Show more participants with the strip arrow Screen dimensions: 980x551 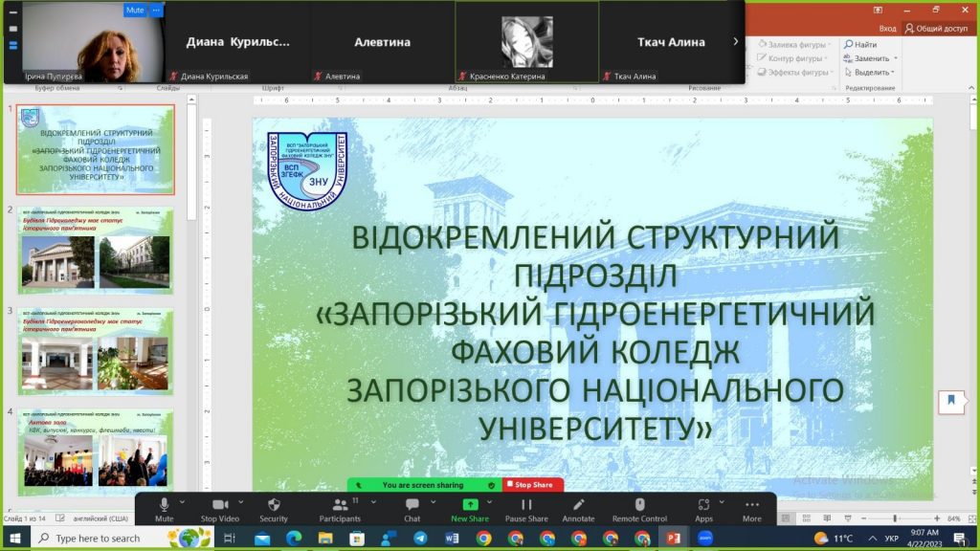[x=736, y=41]
